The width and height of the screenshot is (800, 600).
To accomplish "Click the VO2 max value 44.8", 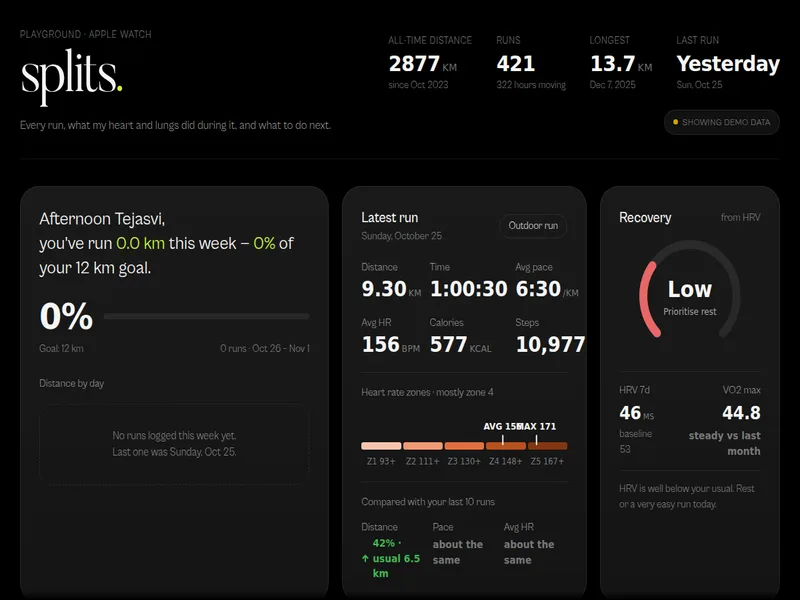I will pyautogui.click(x=741, y=413).
